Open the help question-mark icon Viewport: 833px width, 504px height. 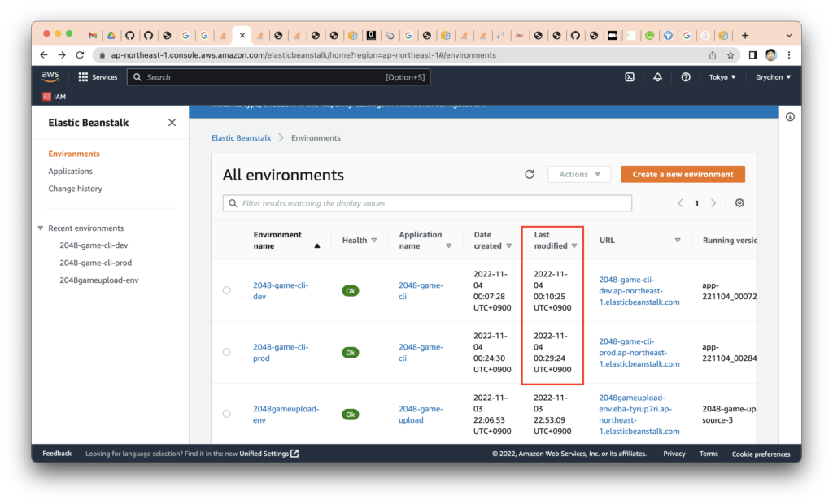click(x=686, y=76)
